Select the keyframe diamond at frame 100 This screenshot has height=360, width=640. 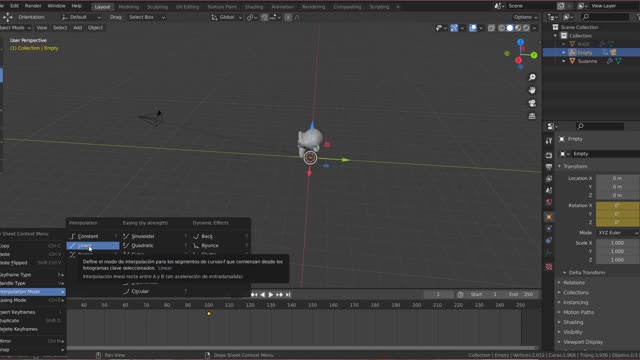point(209,313)
